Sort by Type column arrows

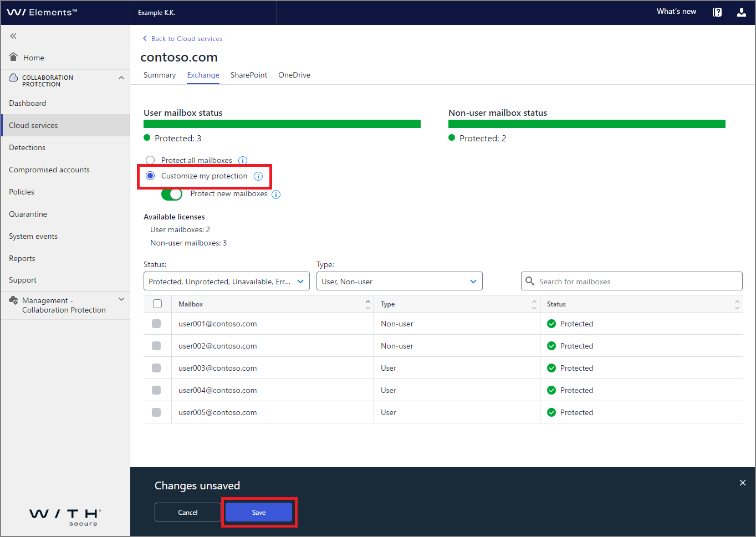click(x=534, y=304)
